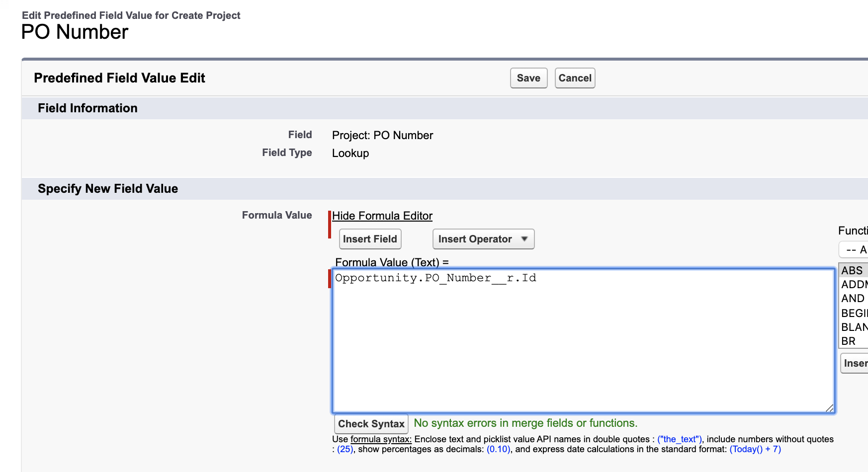Choose AND from the functions list
This screenshot has height=472, width=868.
tap(853, 299)
